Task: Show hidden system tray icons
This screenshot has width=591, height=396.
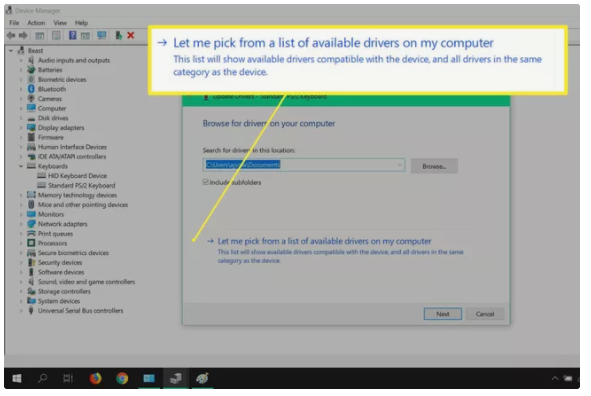Action: pos(555,378)
